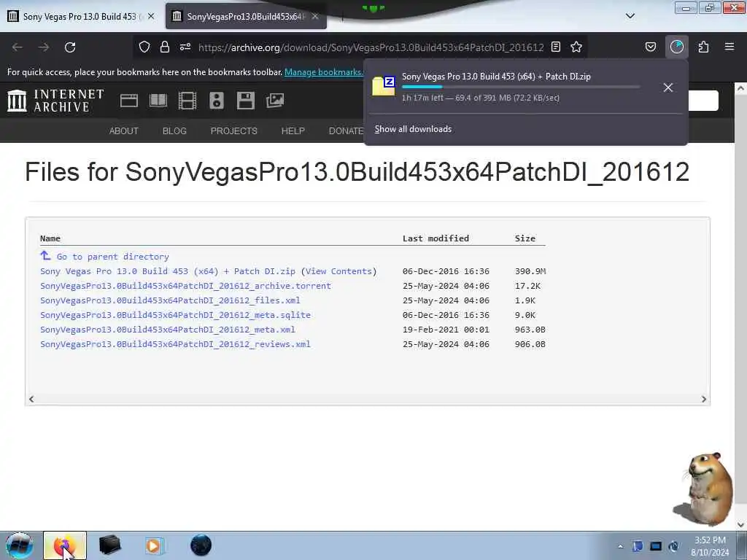Click the animated hamster desktop character
The width and height of the screenshot is (747, 560).
704,489
